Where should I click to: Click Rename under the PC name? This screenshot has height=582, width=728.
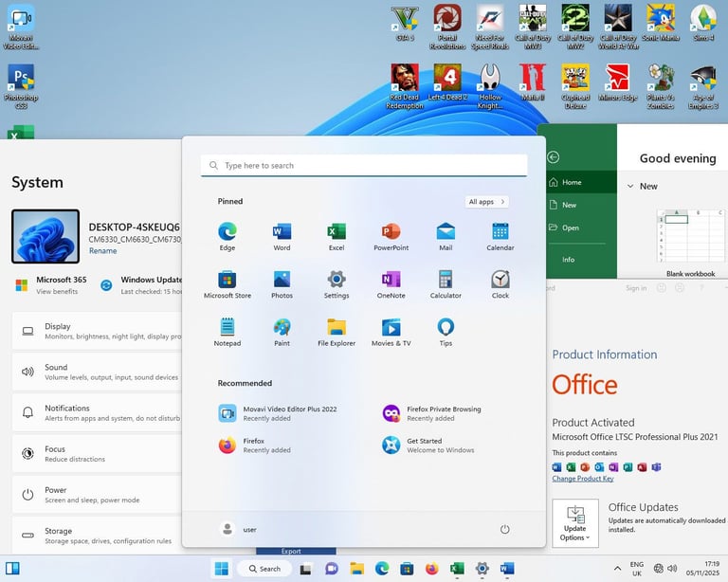click(102, 251)
